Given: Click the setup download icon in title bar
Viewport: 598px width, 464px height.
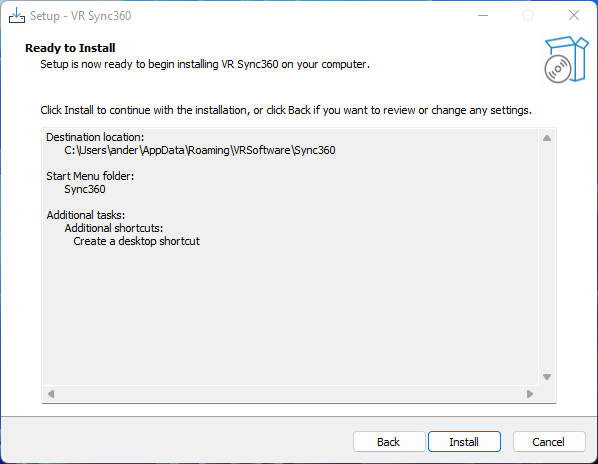Looking at the screenshot, I should (17, 16).
